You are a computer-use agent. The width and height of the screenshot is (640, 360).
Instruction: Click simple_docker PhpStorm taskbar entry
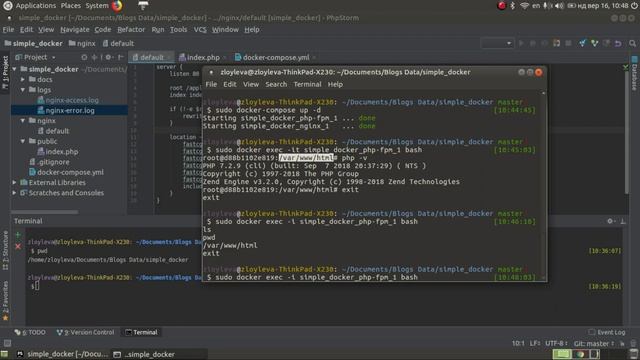62,354
